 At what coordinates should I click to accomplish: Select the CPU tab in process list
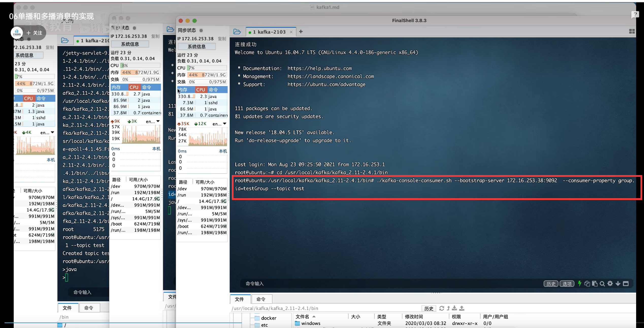201,90
